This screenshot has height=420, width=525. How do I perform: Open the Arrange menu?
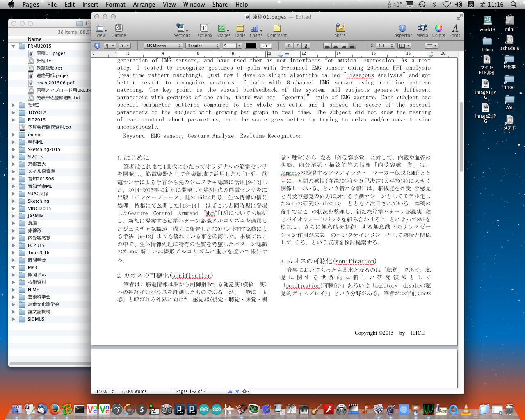click(x=144, y=5)
